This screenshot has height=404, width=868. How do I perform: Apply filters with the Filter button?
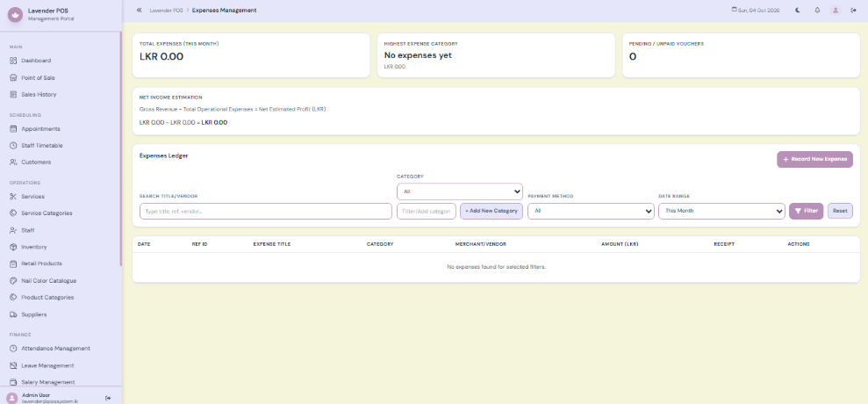click(806, 211)
